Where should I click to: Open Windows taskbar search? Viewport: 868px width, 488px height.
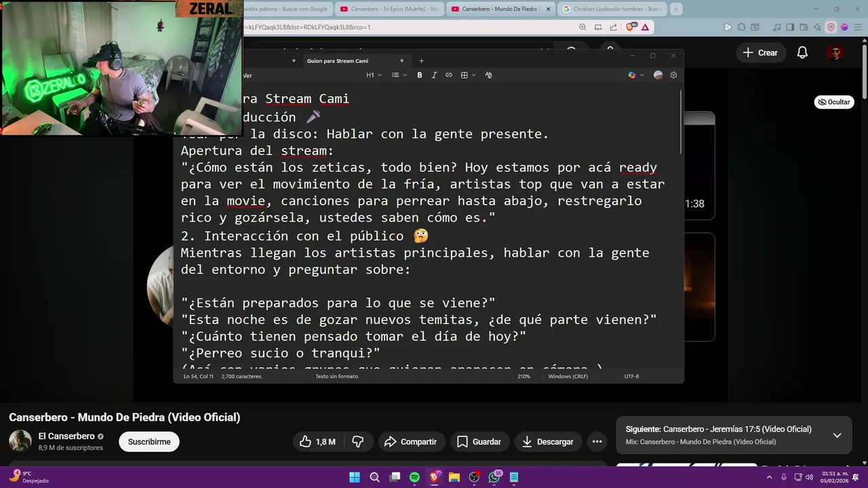374,477
